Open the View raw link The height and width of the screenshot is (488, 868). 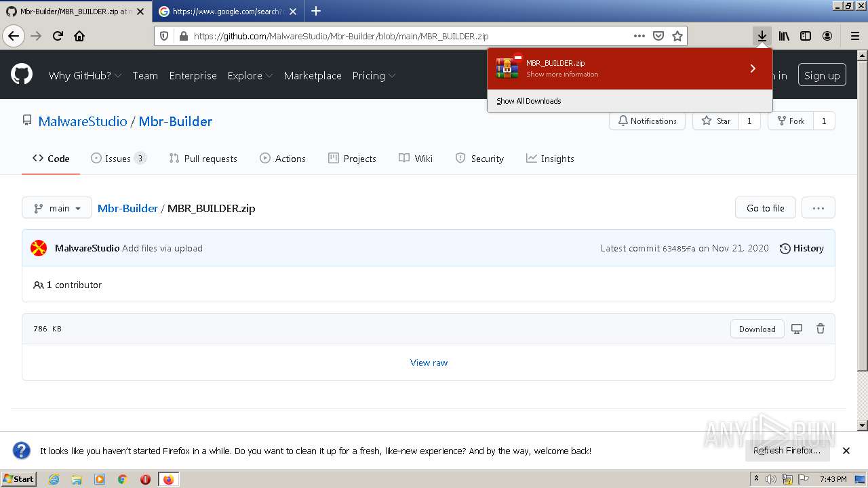(x=429, y=363)
